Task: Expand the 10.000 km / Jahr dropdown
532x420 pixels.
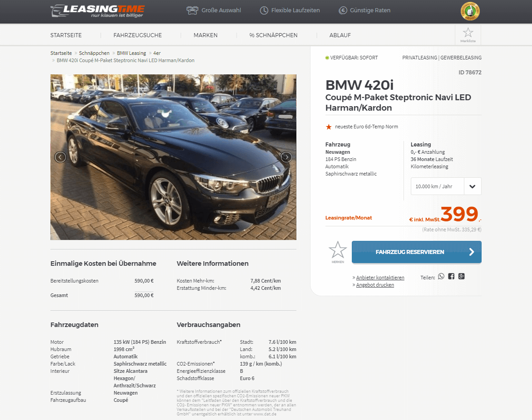Action: click(x=446, y=186)
